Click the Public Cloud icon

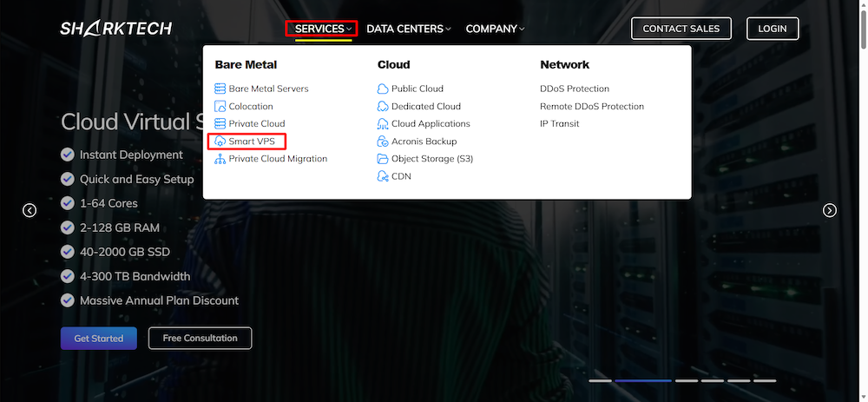click(x=383, y=89)
